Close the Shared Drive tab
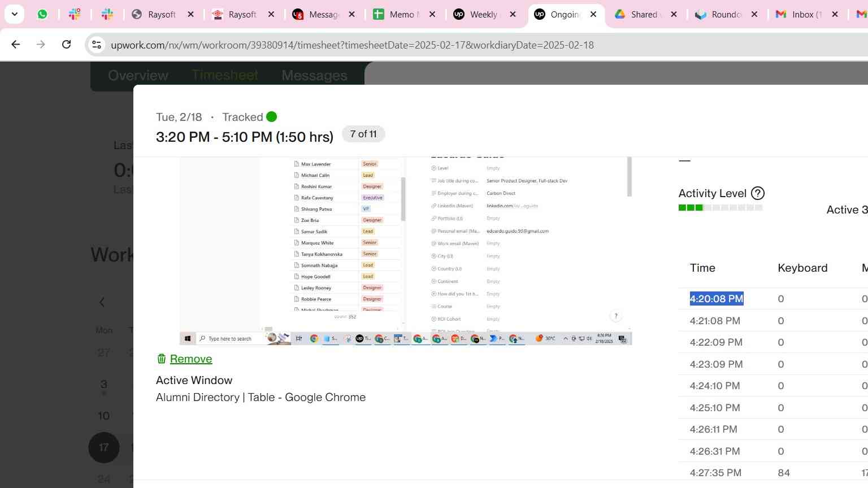This screenshot has width=868, height=488. click(x=674, y=14)
